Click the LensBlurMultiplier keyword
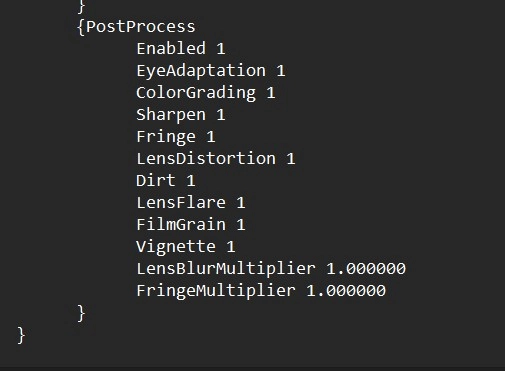The image size is (505, 371). (x=226, y=269)
